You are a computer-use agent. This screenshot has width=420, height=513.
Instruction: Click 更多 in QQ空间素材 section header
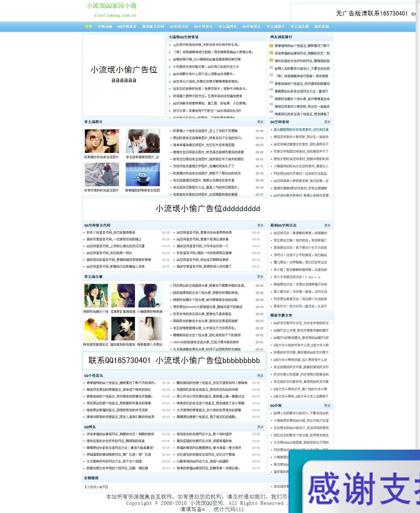[327, 122]
